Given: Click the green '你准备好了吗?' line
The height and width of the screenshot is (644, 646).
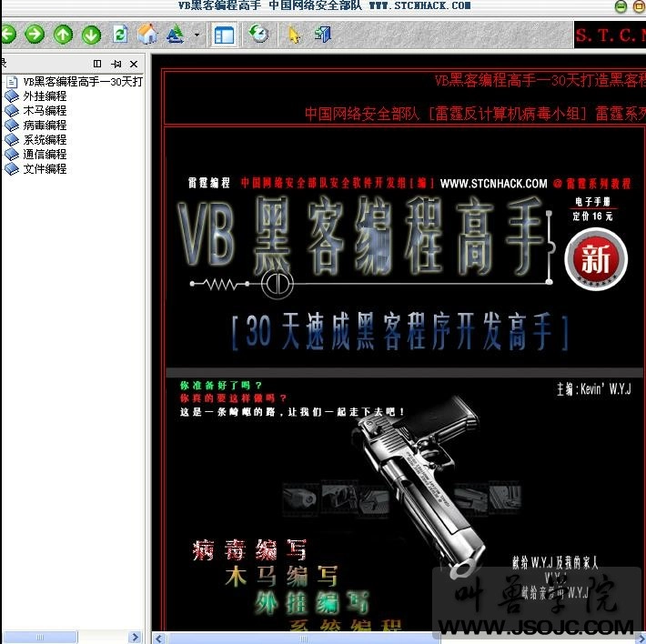Looking at the screenshot, I should [x=221, y=386].
